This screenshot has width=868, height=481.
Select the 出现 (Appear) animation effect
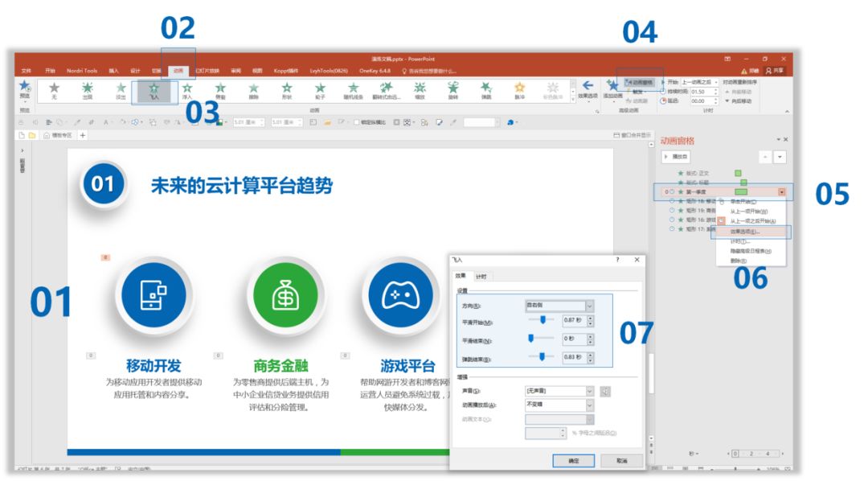click(88, 90)
